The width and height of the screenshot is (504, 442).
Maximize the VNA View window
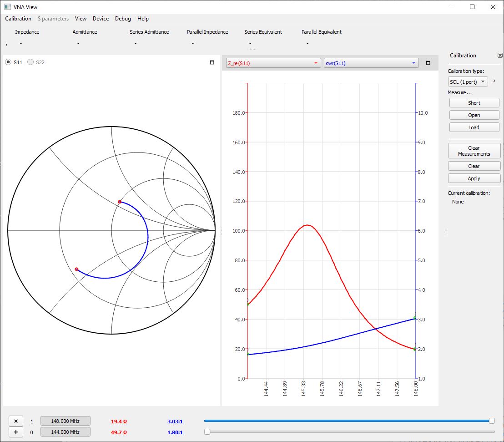[472, 7]
